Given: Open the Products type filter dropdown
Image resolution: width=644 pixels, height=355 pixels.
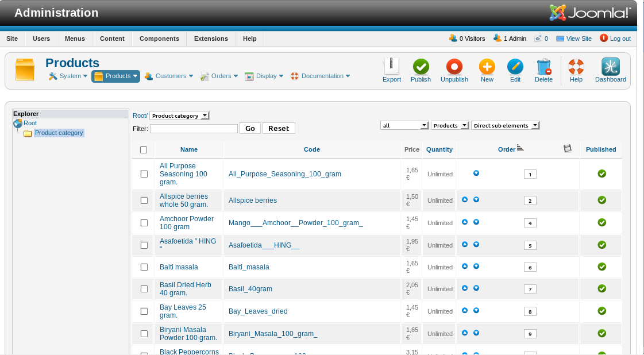Looking at the screenshot, I should [x=450, y=125].
